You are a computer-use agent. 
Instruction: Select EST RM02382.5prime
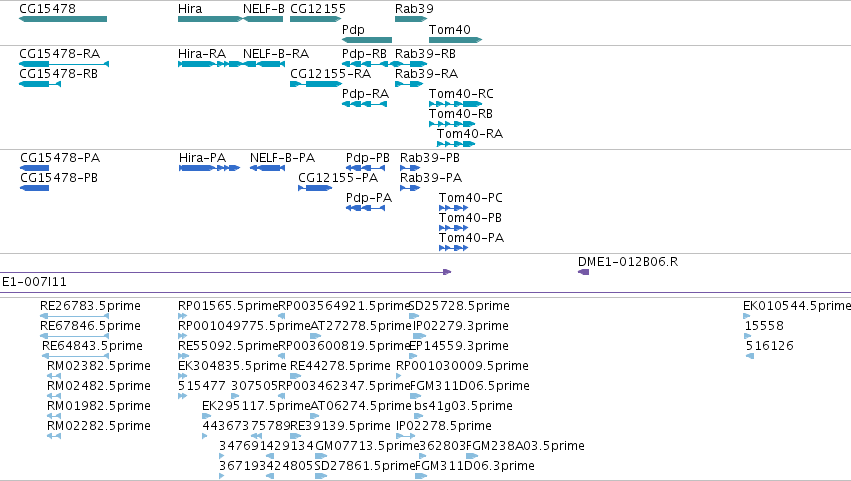pyautogui.click(x=54, y=376)
